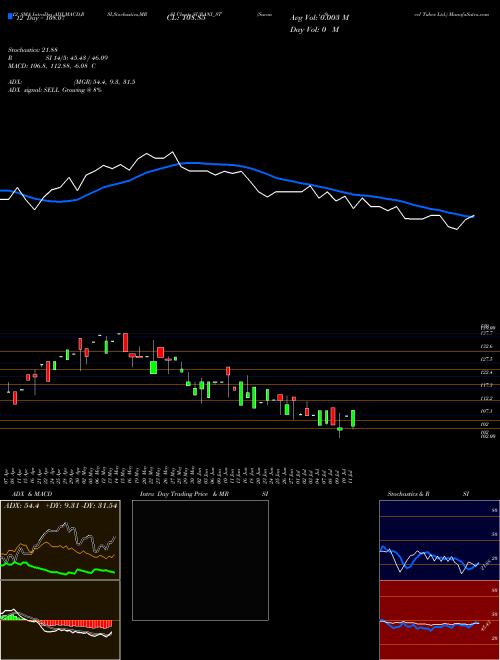The width and height of the screenshot is (500, 660).
Task: Click the '132.6' price axis label
Action: point(487,346)
